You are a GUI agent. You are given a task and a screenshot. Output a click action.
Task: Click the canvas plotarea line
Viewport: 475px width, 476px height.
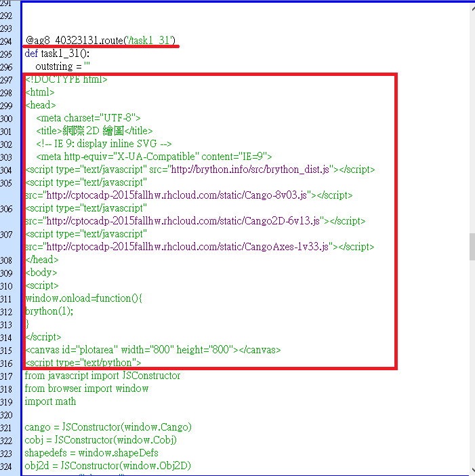pos(153,350)
